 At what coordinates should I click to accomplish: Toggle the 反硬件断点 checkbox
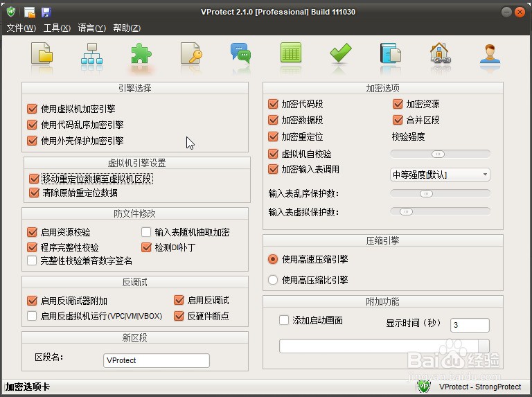[x=179, y=316]
